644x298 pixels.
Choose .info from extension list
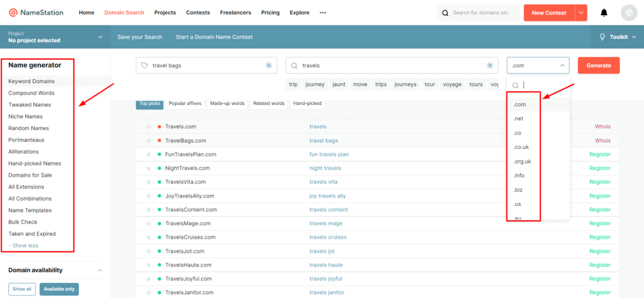538,175
